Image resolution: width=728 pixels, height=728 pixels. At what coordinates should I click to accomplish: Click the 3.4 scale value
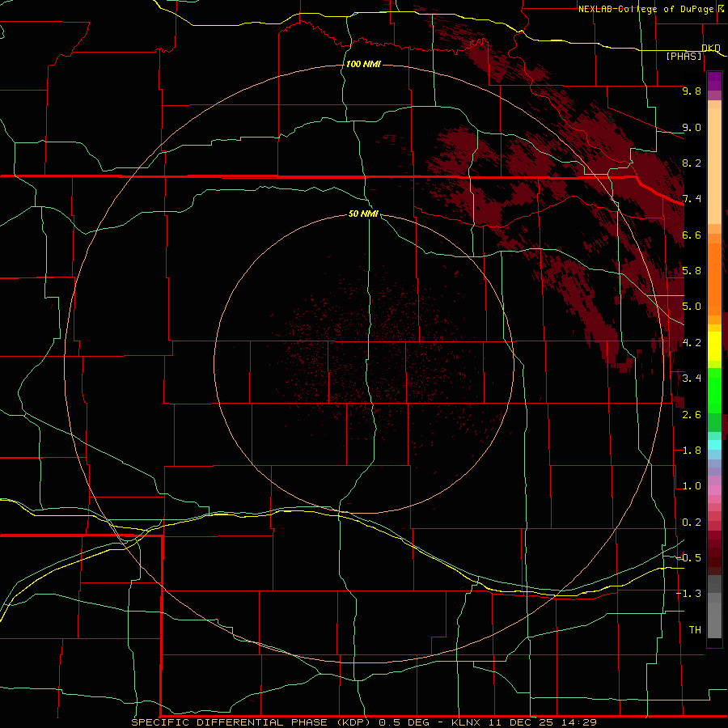tap(692, 379)
